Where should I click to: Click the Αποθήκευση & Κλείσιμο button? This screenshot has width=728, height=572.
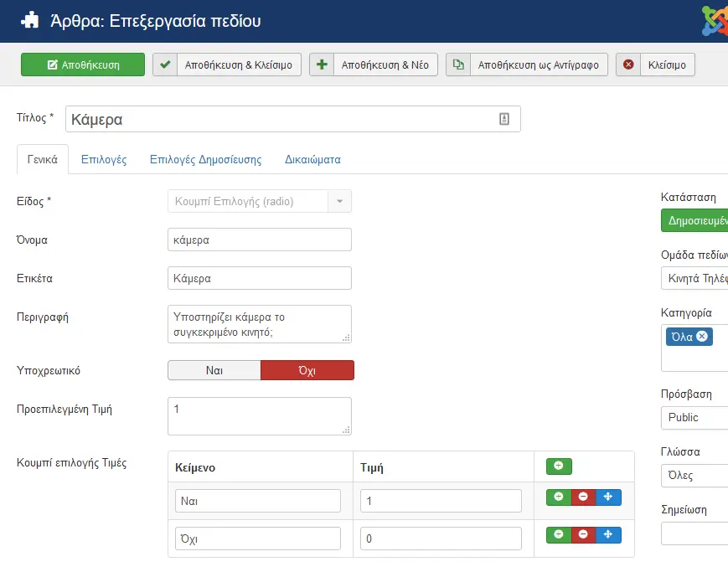pyautogui.click(x=227, y=64)
